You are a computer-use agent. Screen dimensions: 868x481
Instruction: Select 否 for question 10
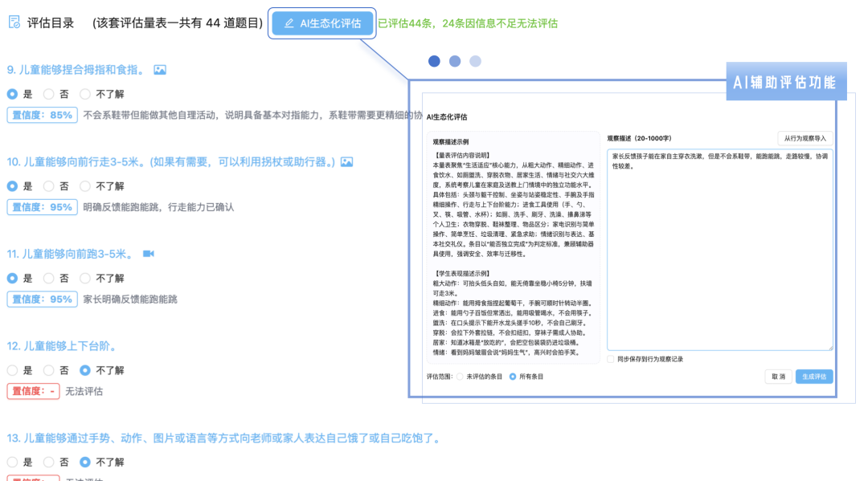pyautogui.click(x=49, y=186)
